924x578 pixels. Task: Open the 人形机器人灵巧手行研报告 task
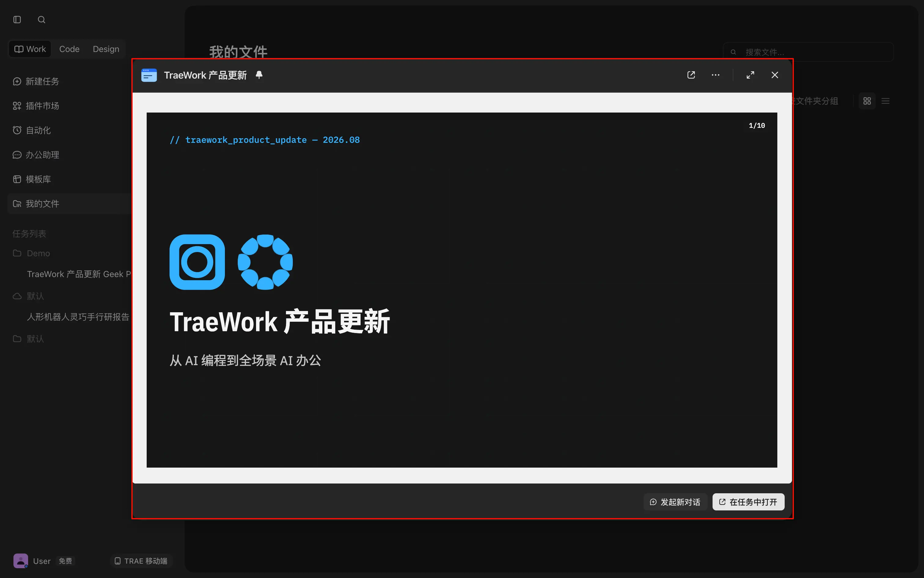[78, 317]
